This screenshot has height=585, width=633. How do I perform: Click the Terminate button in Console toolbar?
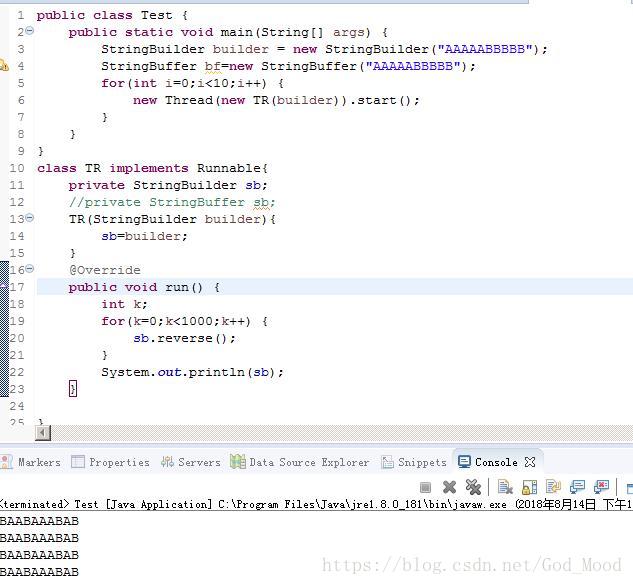425,487
